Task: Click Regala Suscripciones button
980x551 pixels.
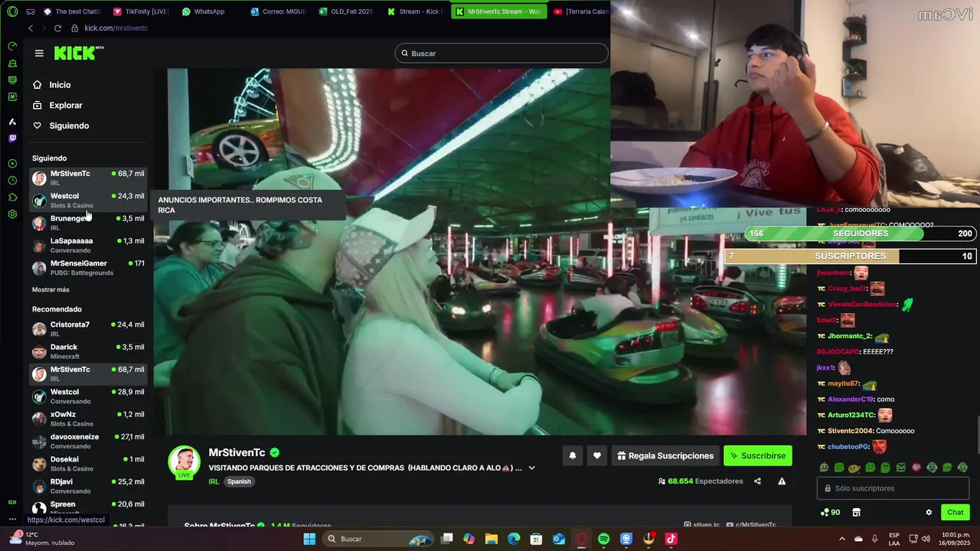Action: [x=665, y=456]
